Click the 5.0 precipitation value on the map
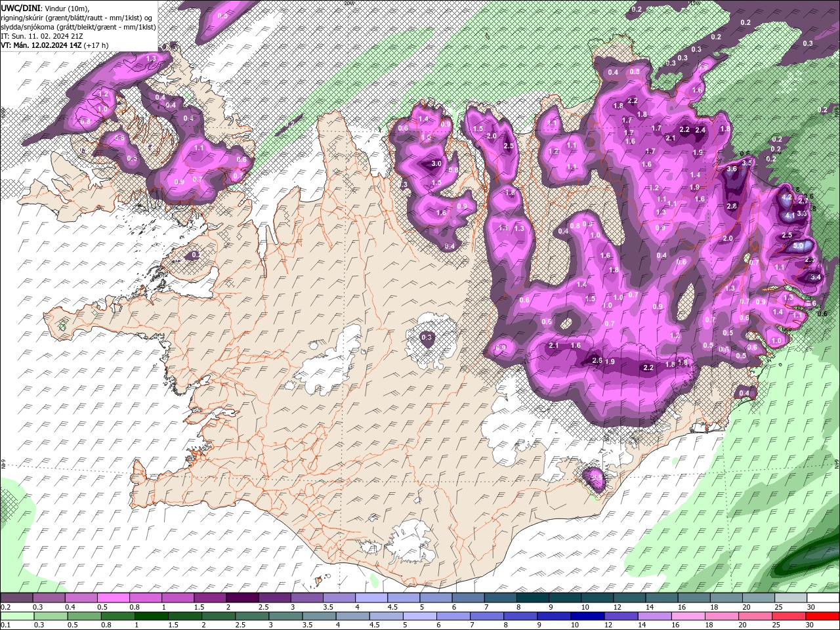840x630 pixels. pos(798,245)
